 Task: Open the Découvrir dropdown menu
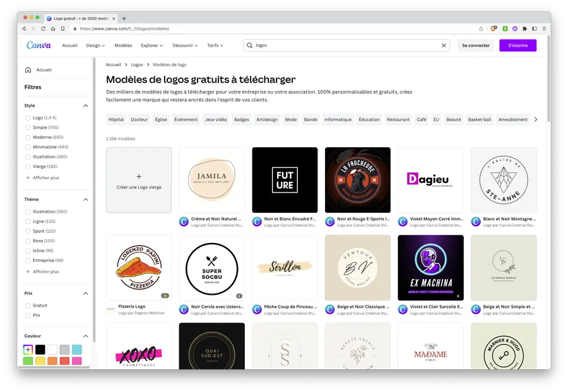[185, 45]
